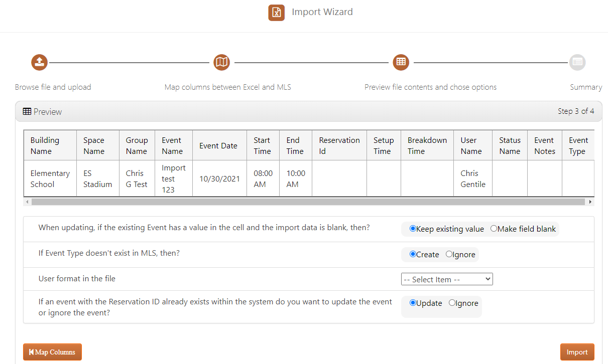
Task: Click the scrollbar right arrow
Action: (x=590, y=202)
